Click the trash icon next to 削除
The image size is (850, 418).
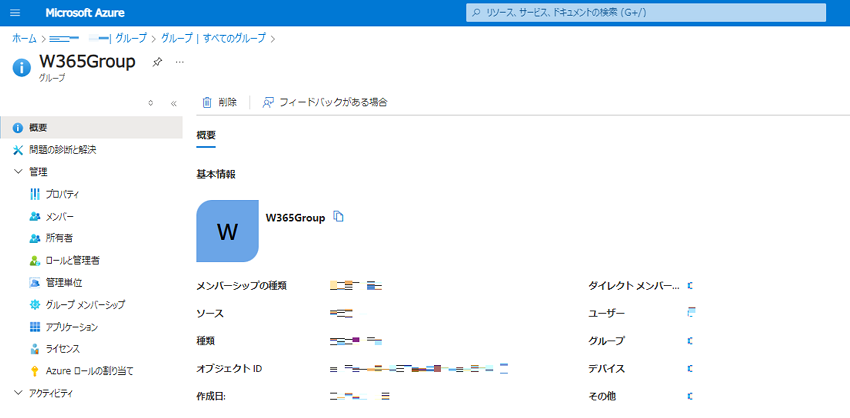(207, 102)
